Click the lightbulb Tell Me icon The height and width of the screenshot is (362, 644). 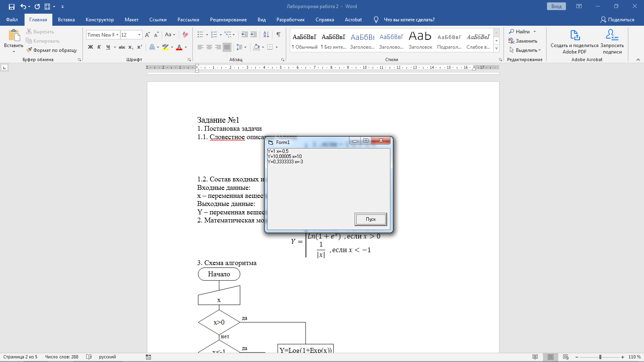click(x=376, y=19)
